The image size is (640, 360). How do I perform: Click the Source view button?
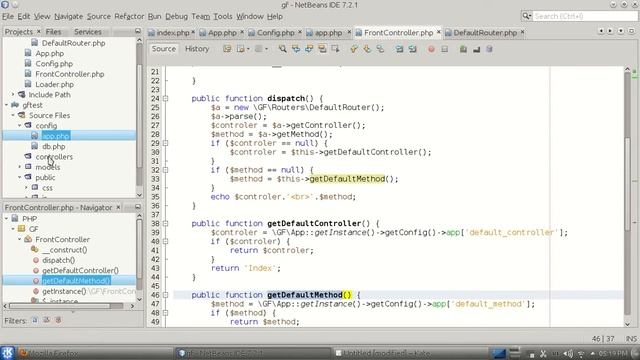click(164, 49)
